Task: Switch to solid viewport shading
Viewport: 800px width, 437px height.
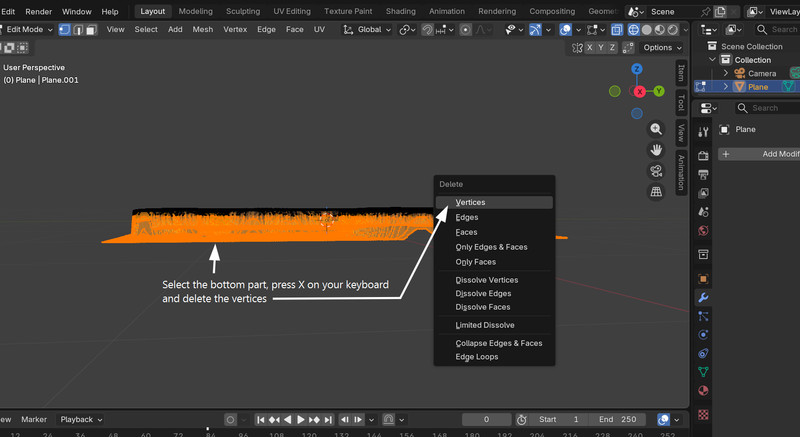Action: 646,30
